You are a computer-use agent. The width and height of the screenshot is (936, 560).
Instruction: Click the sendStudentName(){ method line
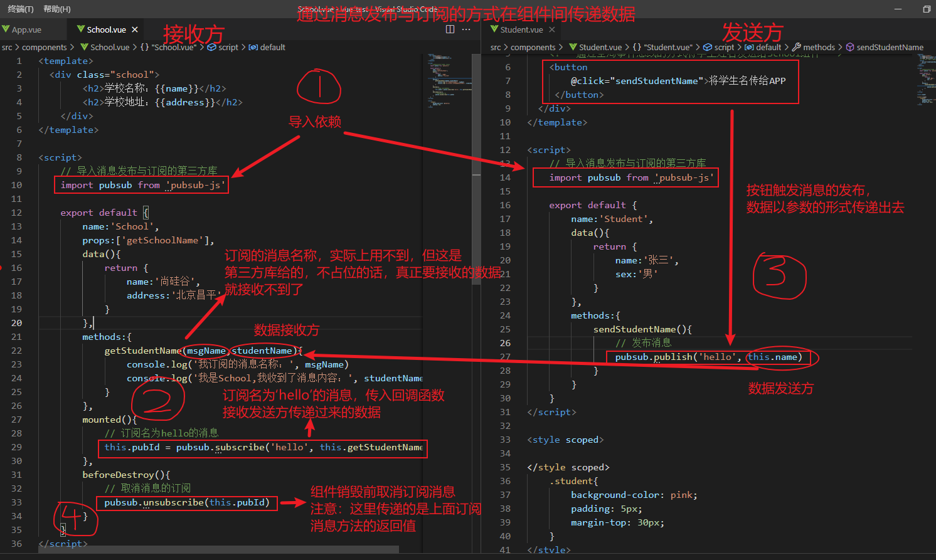(642, 329)
